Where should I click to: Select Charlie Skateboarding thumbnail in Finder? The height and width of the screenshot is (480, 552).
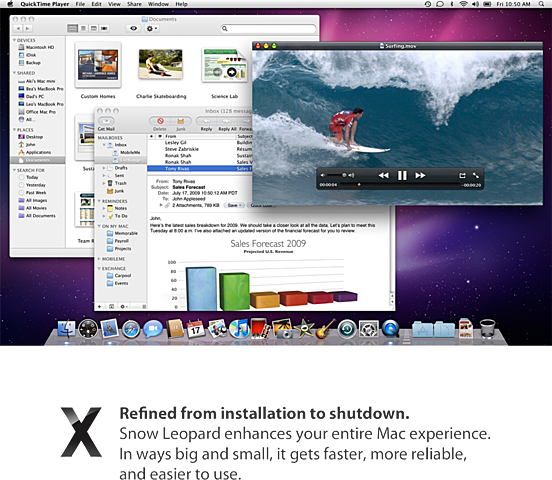[161, 64]
